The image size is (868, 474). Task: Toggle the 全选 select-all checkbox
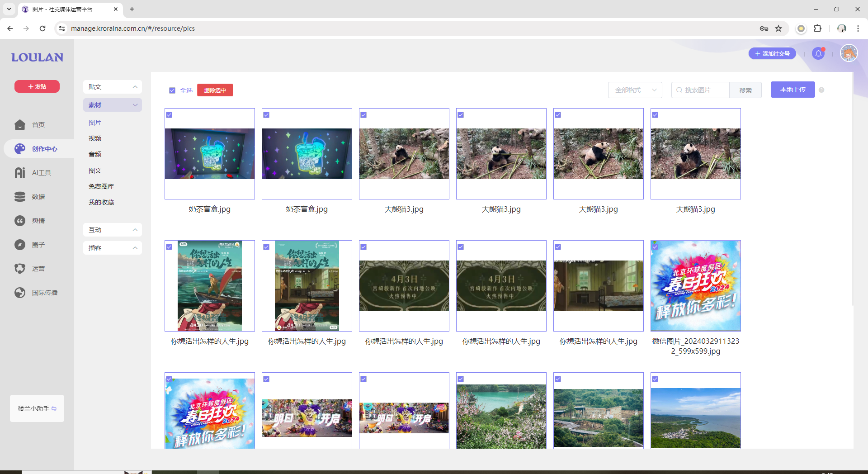coord(172,90)
